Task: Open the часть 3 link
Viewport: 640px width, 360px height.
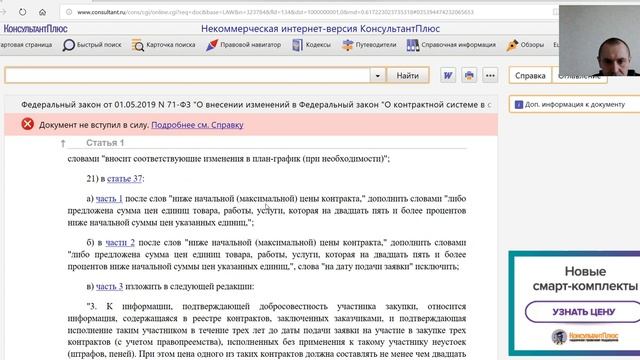Action: point(109,287)
